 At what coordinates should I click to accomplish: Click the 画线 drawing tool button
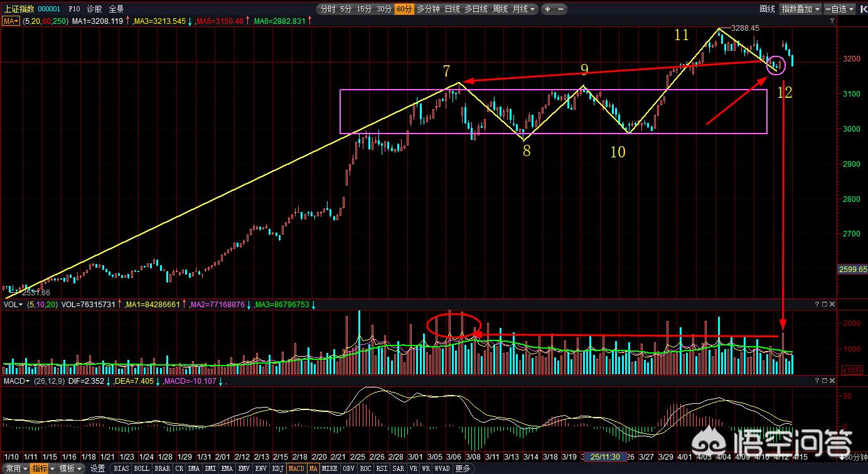pos(768,9)
